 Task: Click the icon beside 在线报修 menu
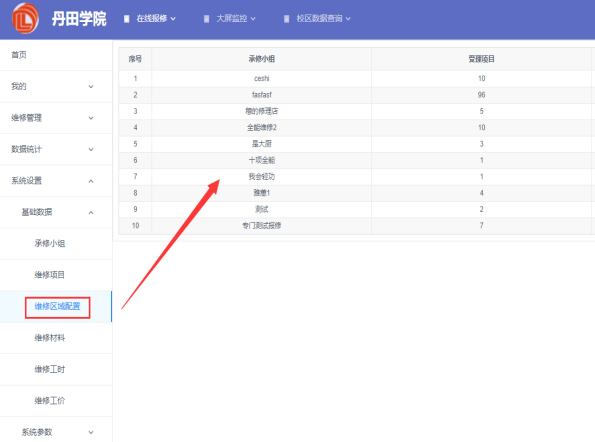click(127, 19)
